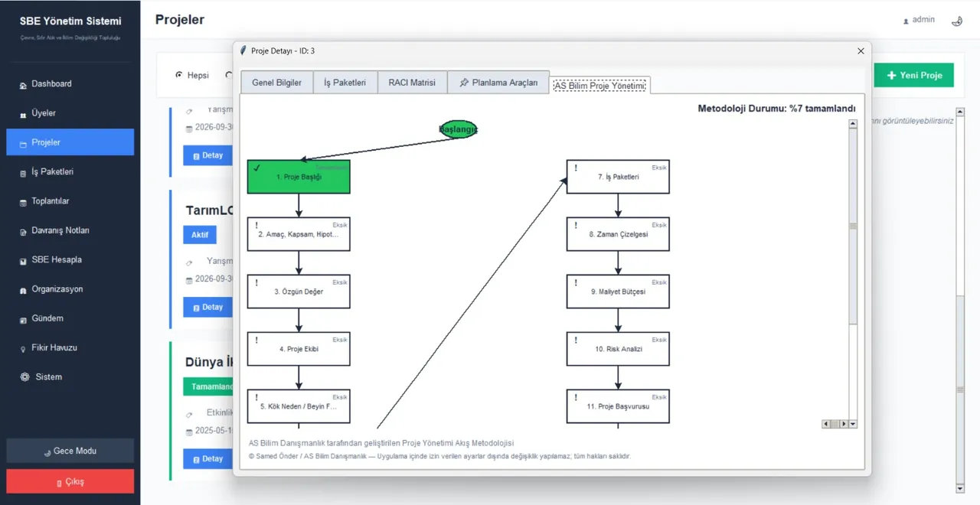Click the diagram's horizontal scrollbar right arrow
This screenshot has height=505, width=980.
click(844, 424)
